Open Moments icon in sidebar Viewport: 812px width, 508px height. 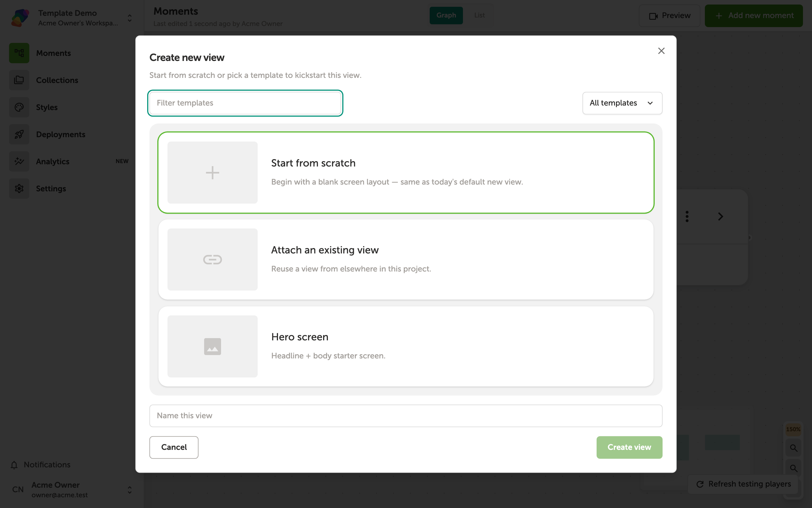click(x=19, y=53)
